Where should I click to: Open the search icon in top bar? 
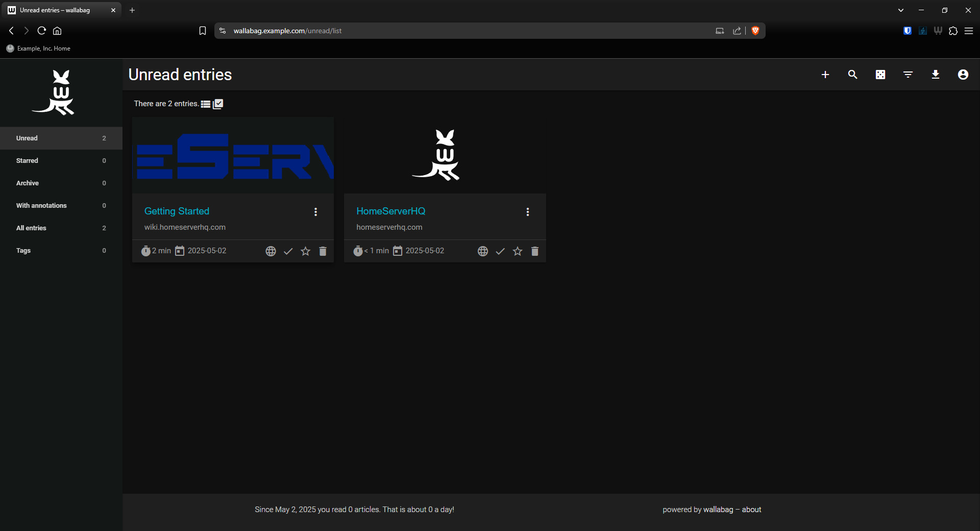(852, 75)
